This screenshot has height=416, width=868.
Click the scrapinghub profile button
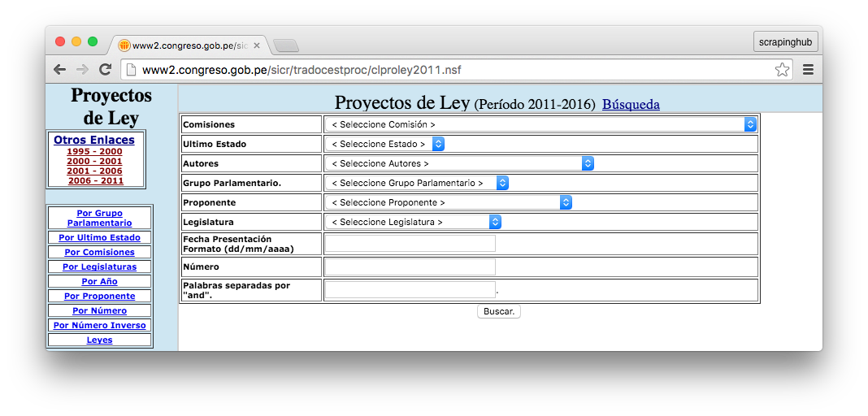(785, 42)
